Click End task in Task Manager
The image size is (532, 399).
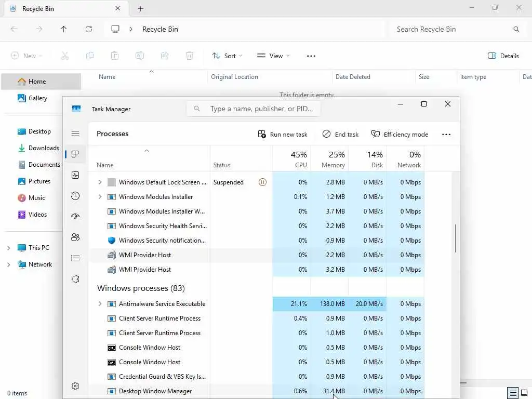click(340, 135)
